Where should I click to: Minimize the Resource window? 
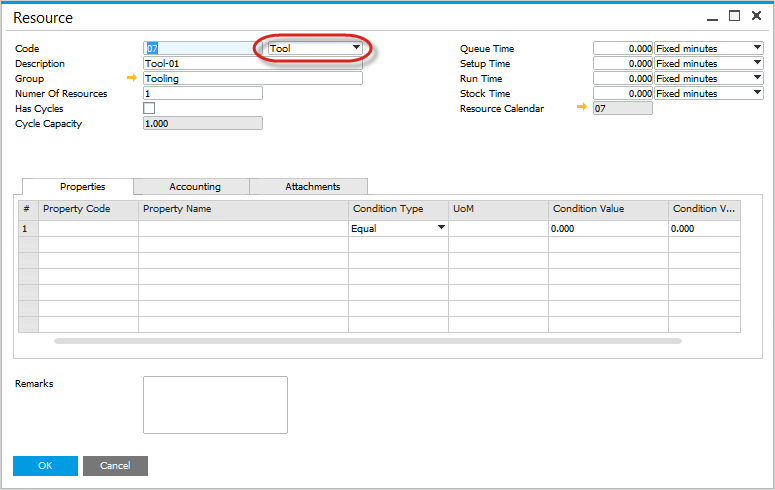[712, 18]
